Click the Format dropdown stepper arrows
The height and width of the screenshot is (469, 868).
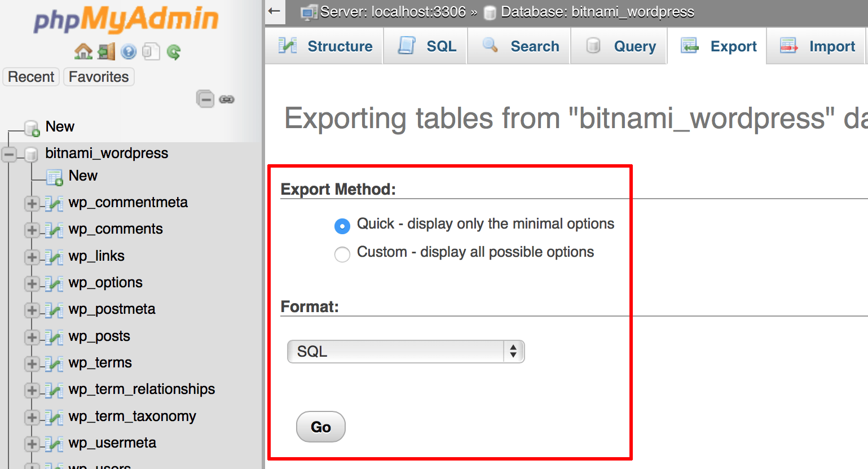click(513, 351)
